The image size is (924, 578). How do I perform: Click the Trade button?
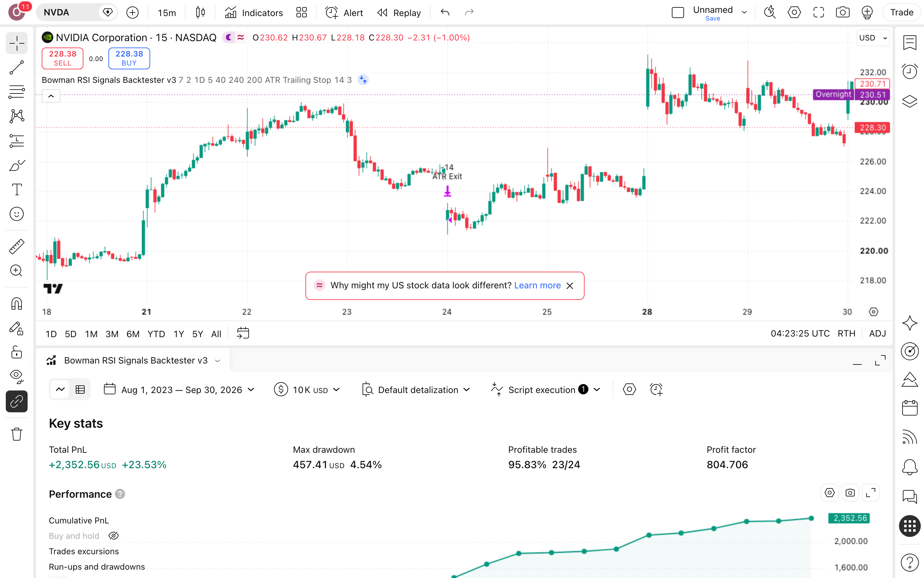[x=902, y=13]
